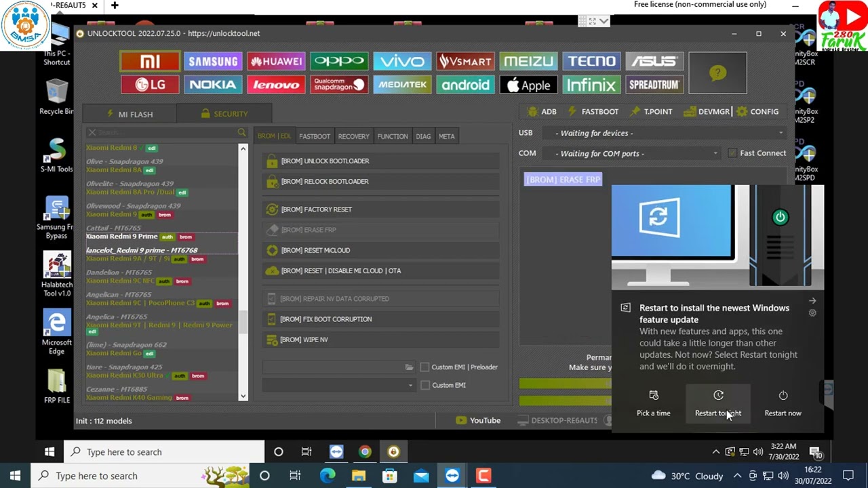The width and height of the screenshot is (868, 488).
Task: Open the DEVMGR toolbar button
Action: [x=707, y=112]
